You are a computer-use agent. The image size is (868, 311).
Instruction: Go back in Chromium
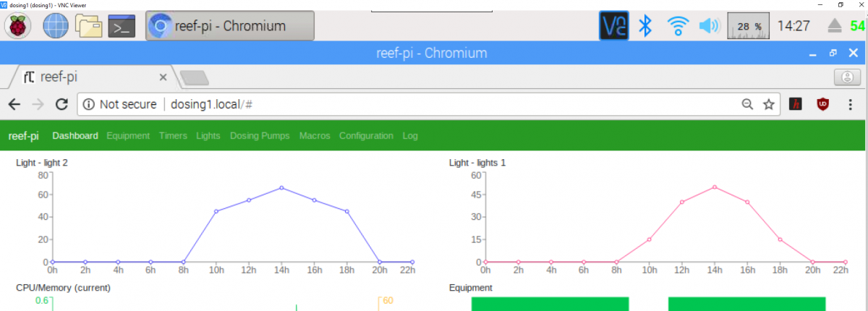tap(14, 104)
